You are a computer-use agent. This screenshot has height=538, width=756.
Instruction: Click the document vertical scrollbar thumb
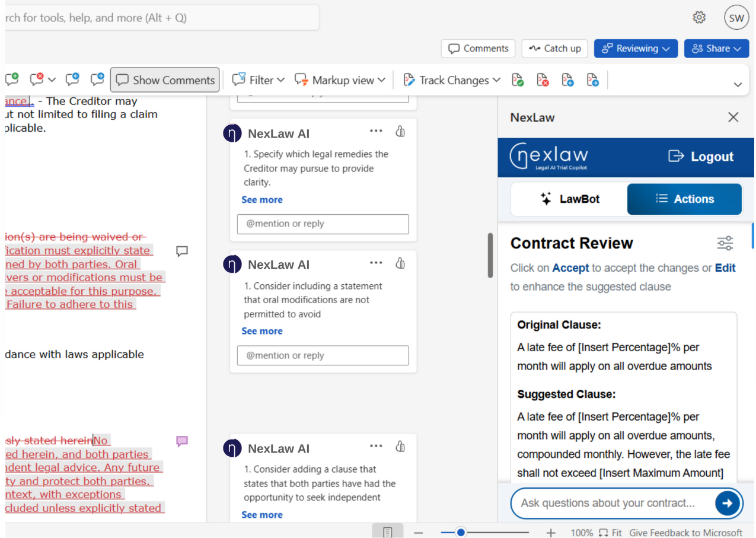coord(490,255)
